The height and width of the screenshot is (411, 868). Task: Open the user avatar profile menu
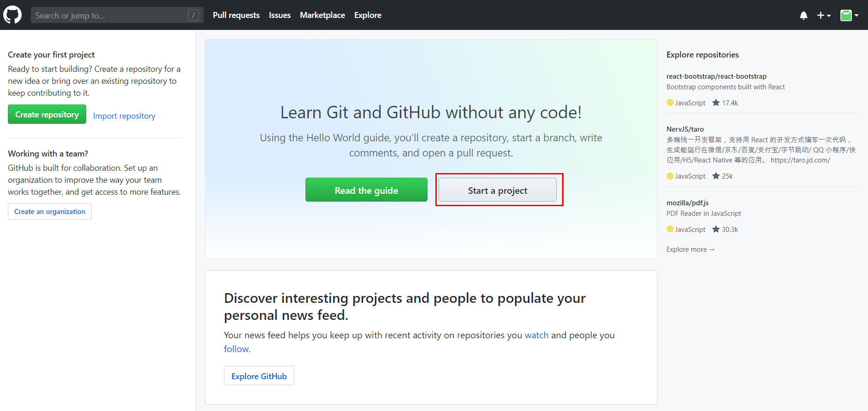point(849,15)
